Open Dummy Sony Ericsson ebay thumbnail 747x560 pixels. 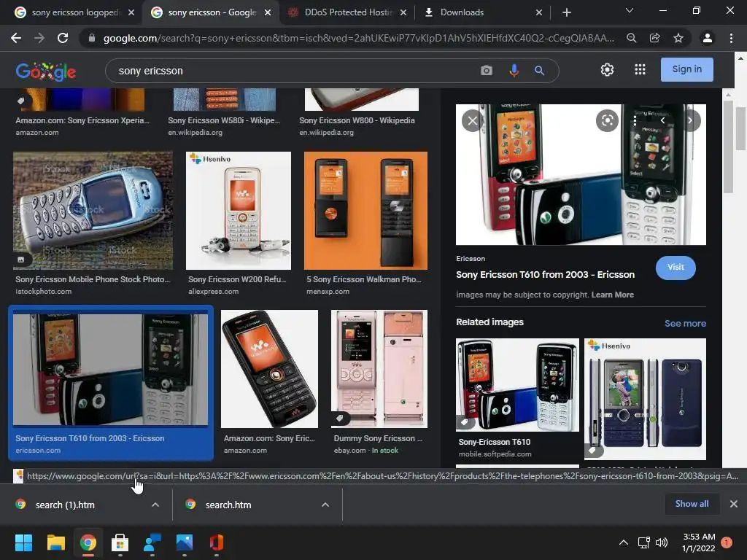(x=379, y=368)
